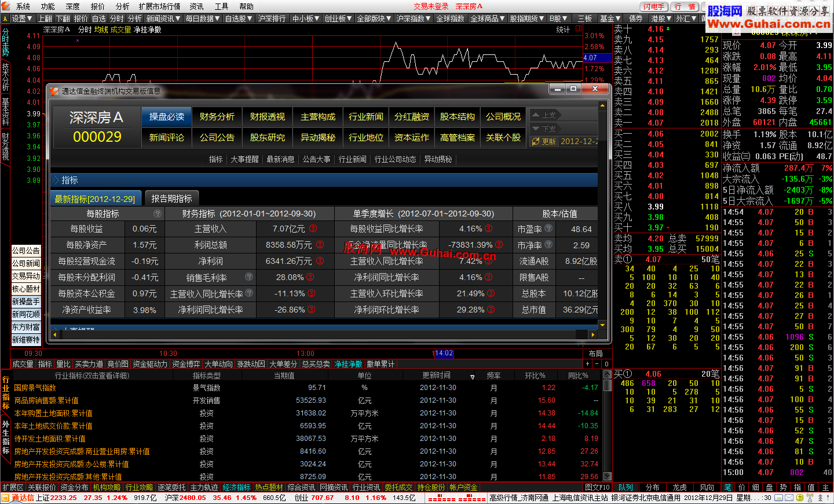The image size is (834, 504).
Task: Click the arrow icon on 指标 section header
Action: click(x=56, y=180)
